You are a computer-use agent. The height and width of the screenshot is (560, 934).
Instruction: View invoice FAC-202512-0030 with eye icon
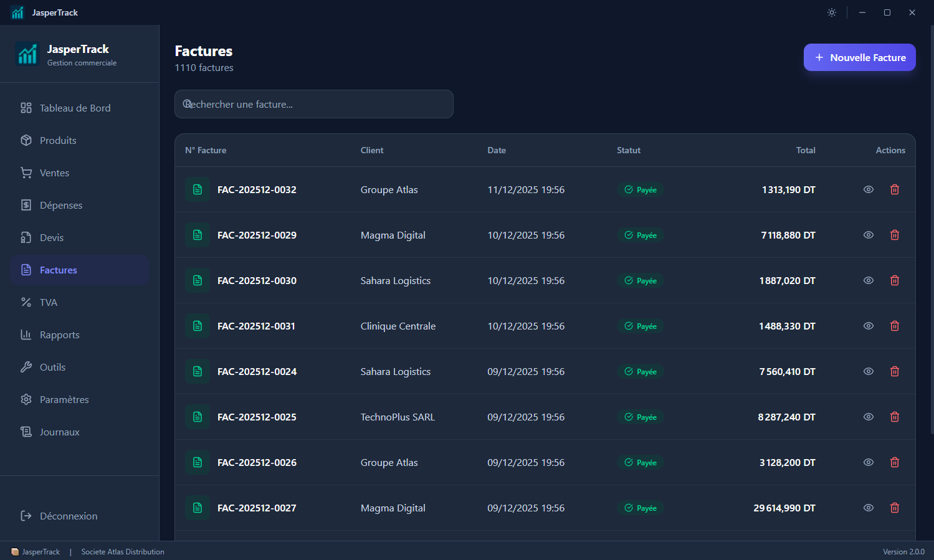[x=869, y=280]
